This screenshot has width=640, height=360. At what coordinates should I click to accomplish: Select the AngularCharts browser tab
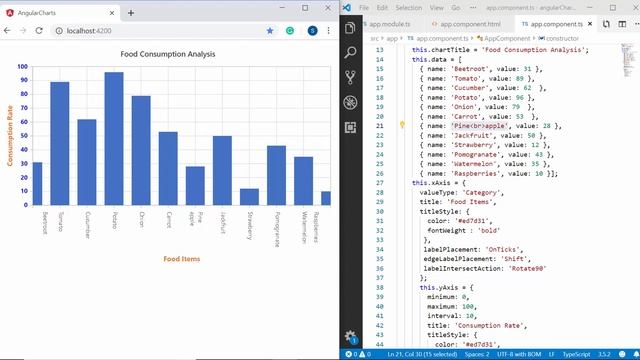(60, 13)
